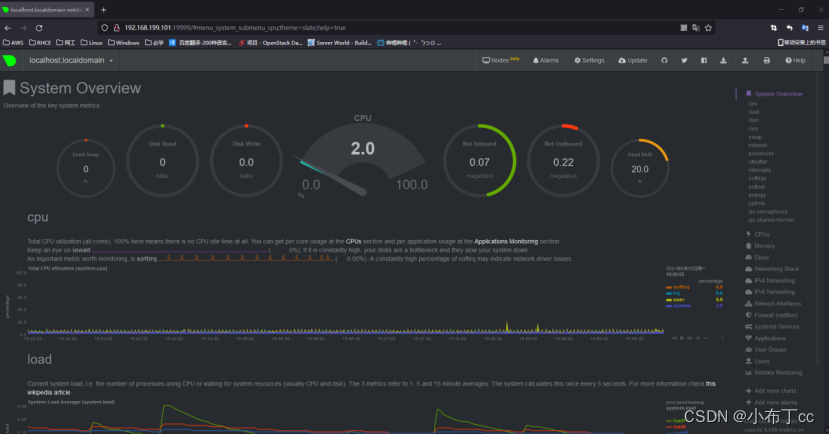This screenshot has height=435, width=830.
Task: Open Server World bookmark
Action: tap(339, 42)
